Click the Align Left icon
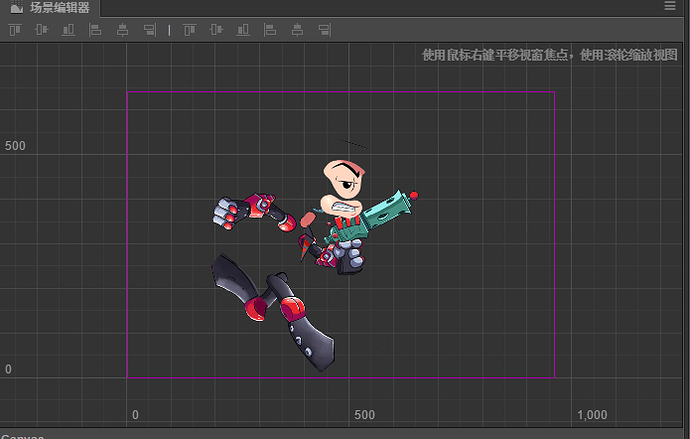Viewport: 690px width, 439px height. tap(95, 30)
